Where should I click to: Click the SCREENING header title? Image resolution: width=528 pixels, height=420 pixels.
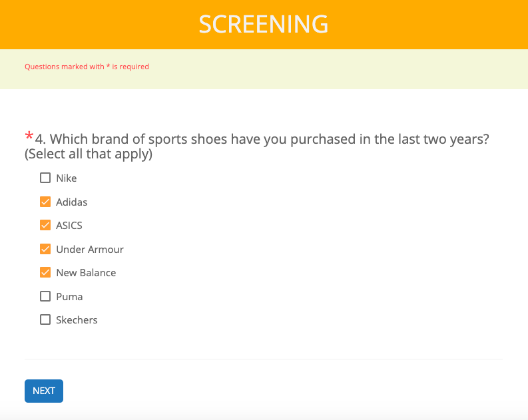[x=264, y=24]
